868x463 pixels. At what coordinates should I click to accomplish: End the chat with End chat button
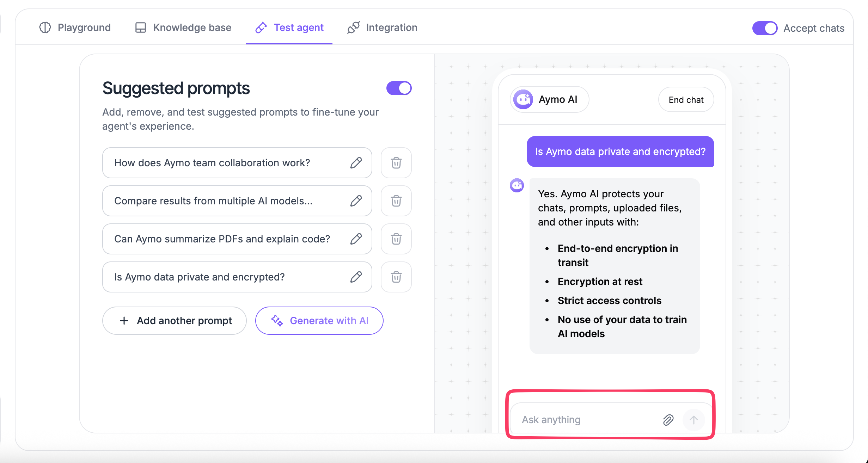686,100
